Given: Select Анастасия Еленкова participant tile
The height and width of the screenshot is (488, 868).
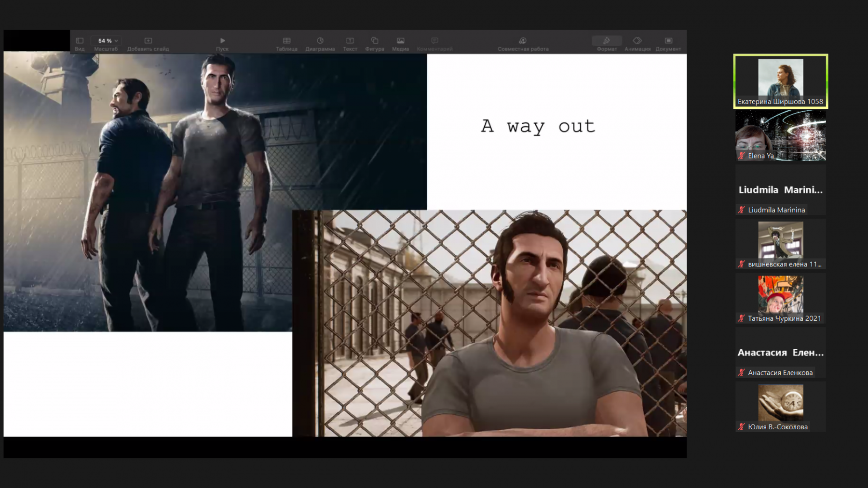Looking at the screenshot, I should click(x=781, y=353).
